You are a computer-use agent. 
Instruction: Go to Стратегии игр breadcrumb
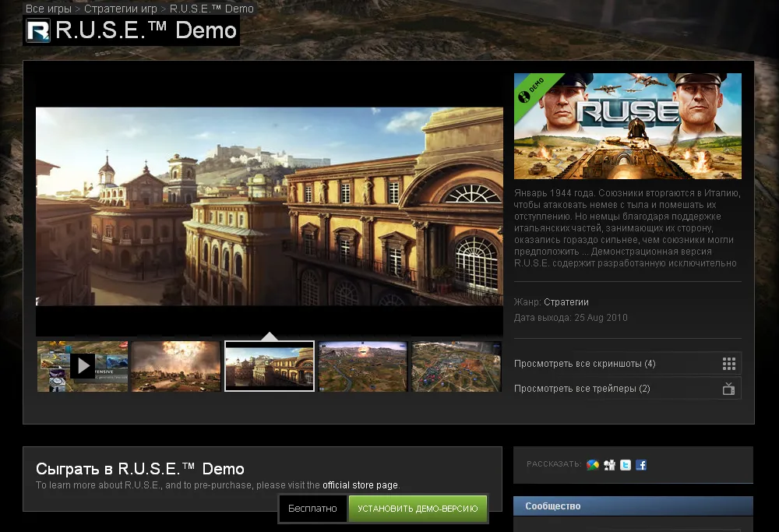(120, 9)
